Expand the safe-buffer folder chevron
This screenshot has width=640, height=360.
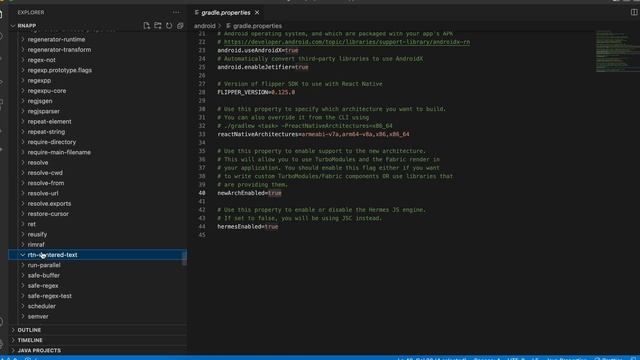tap(22, 275)
